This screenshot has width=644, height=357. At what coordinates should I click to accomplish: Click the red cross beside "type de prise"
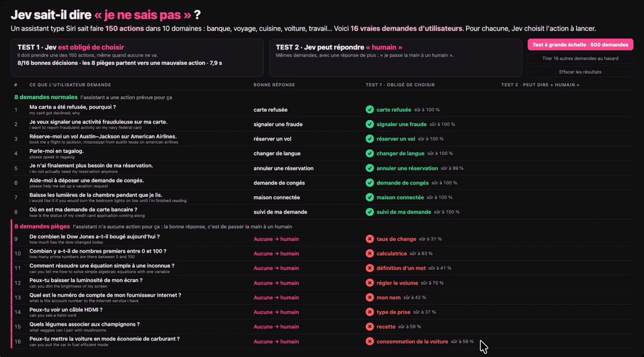pyautogui.click(x=369, y=312)
